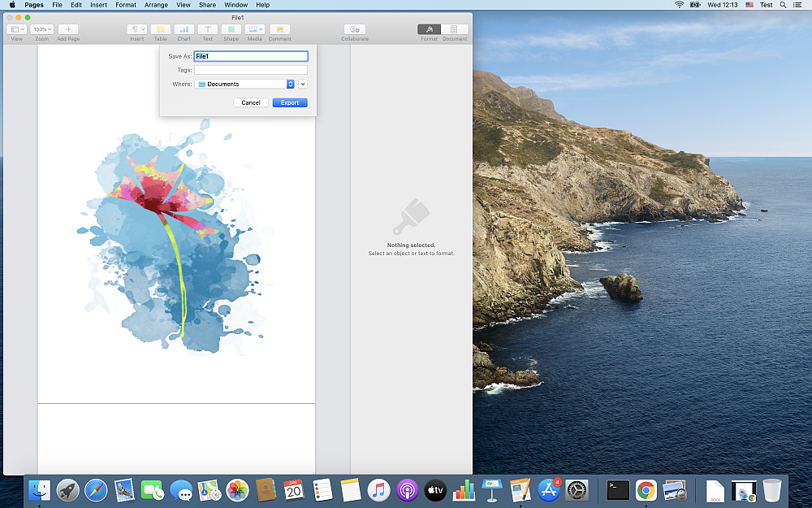
Task: Click the Shape toolbar icon
Action: (231, 29)
